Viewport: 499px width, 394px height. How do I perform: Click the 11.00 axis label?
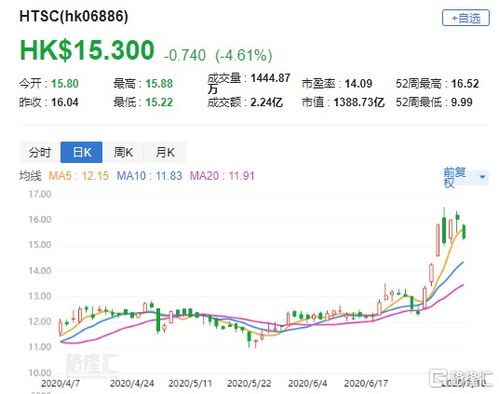coord(40,347)
